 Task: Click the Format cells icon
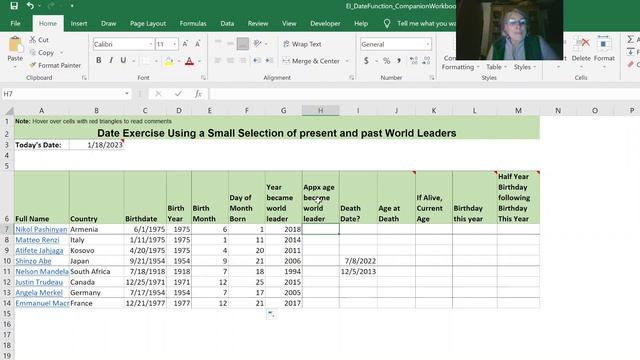click(604, 44)
